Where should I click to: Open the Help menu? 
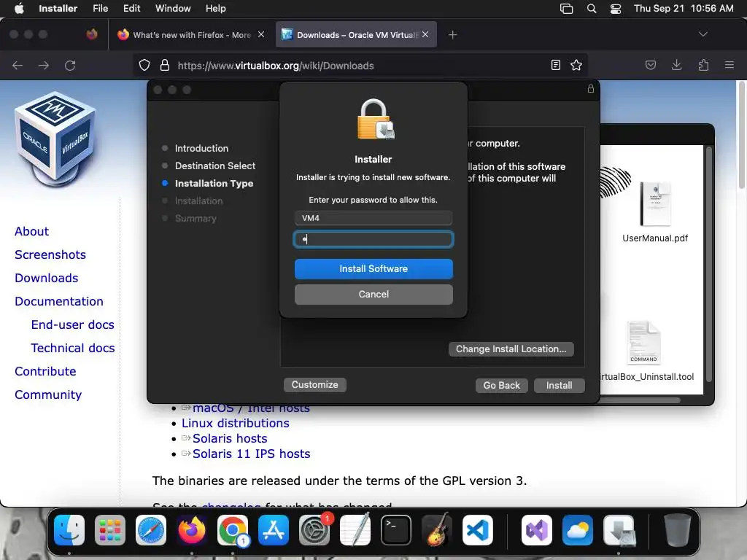[216, 8]
